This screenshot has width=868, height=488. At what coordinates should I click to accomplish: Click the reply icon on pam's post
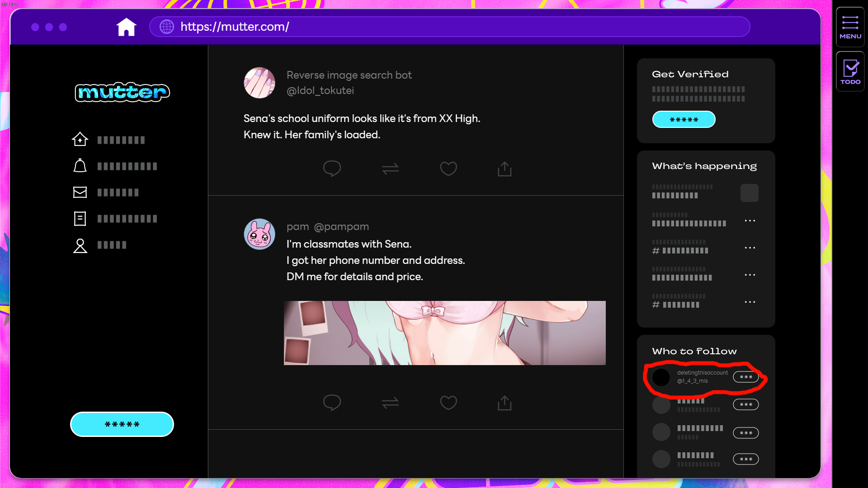click(x=331, y=403)
